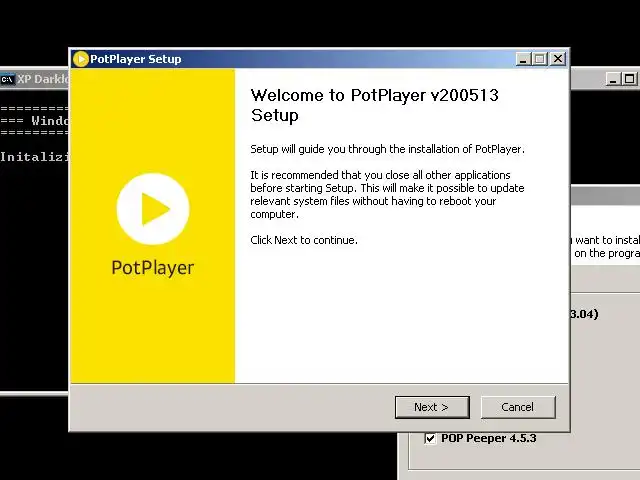This screenshot has height=480, width=640.
Task: Uncheck the POP Peeper 4.5.3 checkbox
Action: [430, 438]
